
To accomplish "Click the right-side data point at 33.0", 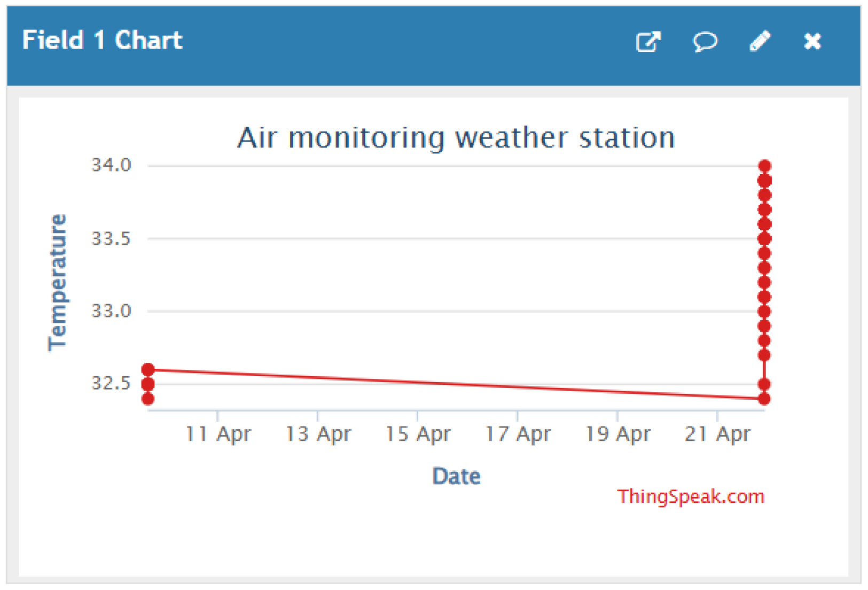I will (764, 312).
